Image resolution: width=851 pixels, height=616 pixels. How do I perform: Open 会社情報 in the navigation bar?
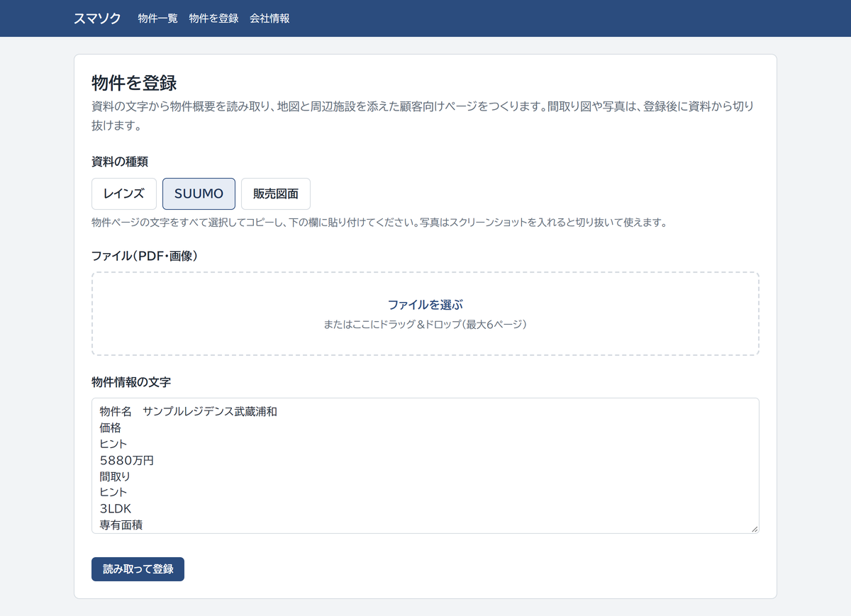[269, 18]
